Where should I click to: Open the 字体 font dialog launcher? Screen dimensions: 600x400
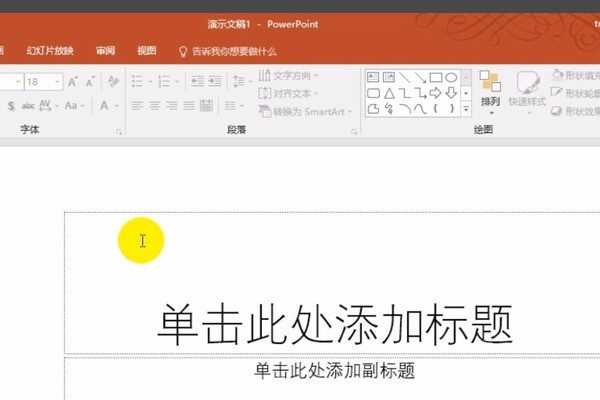119,132
